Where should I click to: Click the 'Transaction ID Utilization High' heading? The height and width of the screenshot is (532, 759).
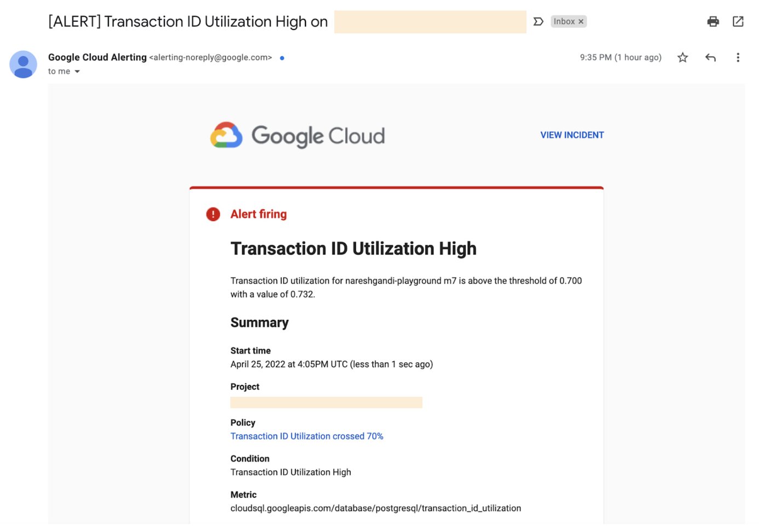point(354,248)
